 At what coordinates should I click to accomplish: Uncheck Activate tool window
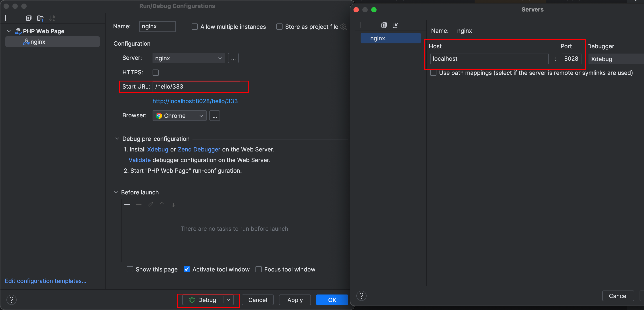tap(187, 269)
